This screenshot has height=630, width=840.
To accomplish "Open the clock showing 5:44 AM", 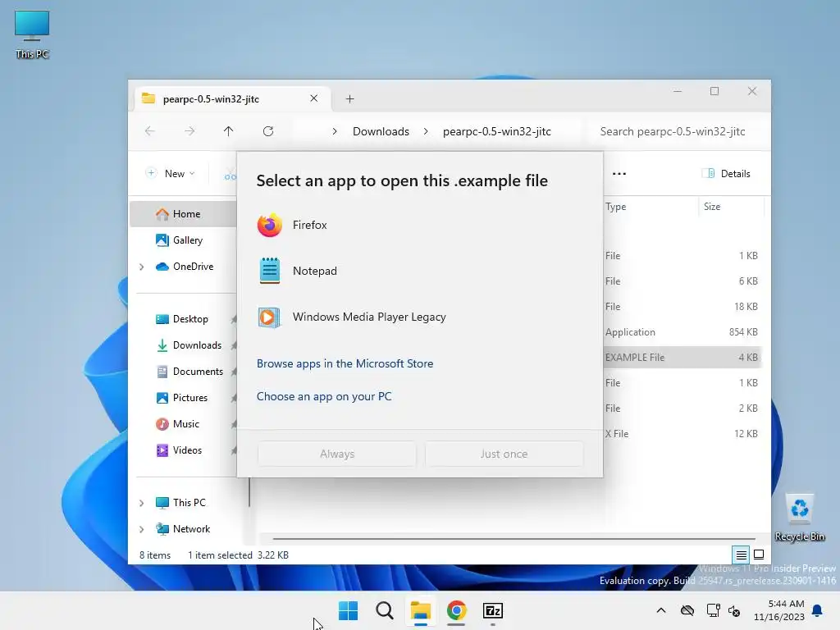I will point(779,610).
